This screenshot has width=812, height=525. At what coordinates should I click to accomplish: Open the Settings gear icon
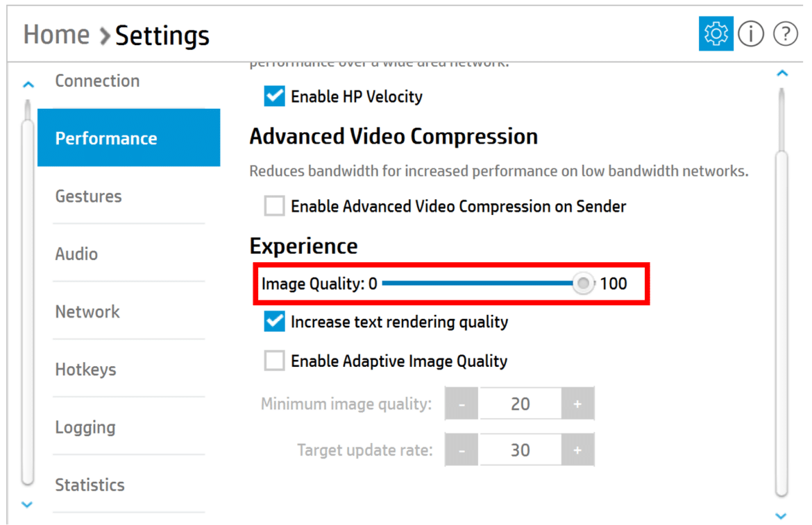tap(716, 33)
